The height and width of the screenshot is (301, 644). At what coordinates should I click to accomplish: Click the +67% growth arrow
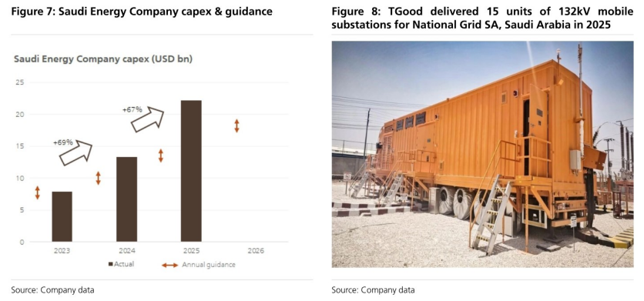[x=147, y=119]
